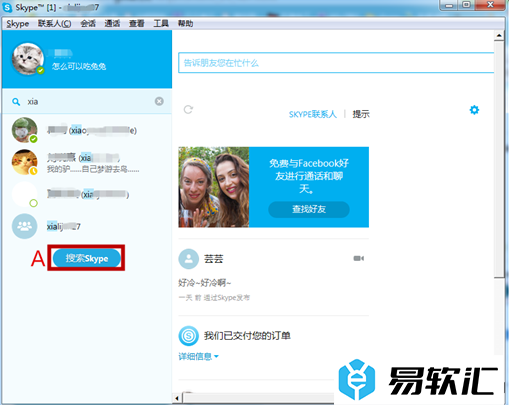Click the 我们已交付您的订单 notice
Screen dimensions: 509x405
pos(247,336)
